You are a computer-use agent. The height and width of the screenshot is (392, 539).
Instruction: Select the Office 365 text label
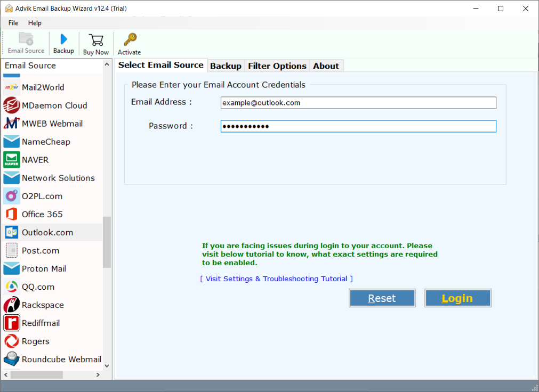tap(42, 215)
